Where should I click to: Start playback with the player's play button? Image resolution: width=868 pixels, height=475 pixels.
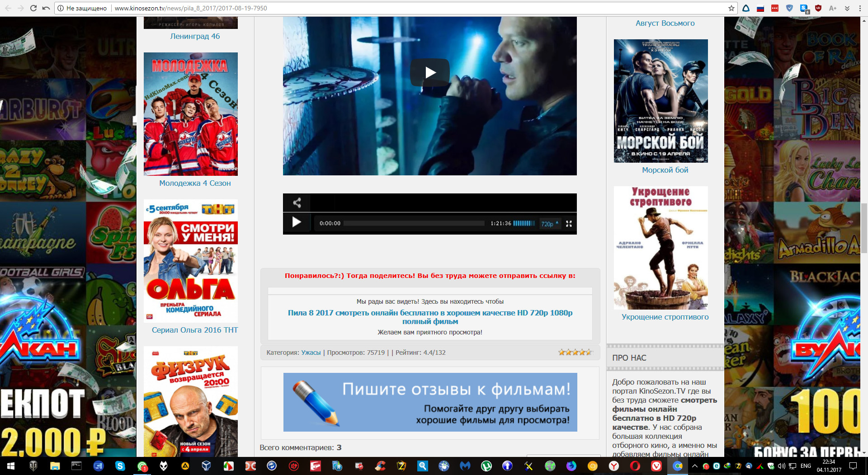tap(297, 222)
